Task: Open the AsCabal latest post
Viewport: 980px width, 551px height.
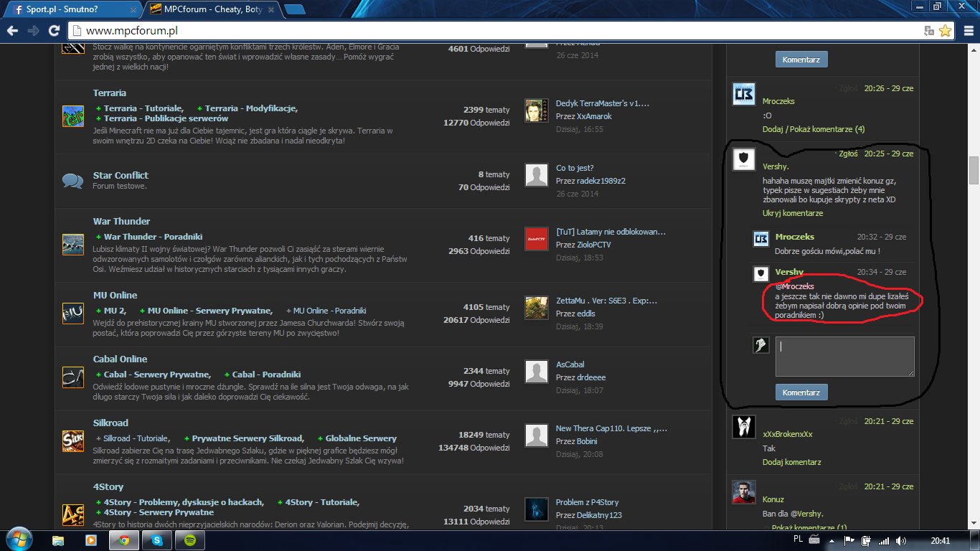Action: [570, 364]
